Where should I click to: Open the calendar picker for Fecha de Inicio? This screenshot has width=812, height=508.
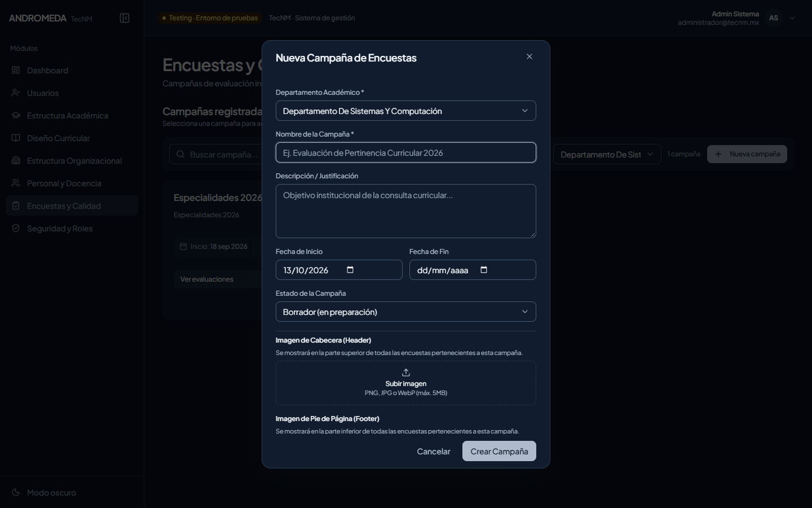click(x=350, y=270)
